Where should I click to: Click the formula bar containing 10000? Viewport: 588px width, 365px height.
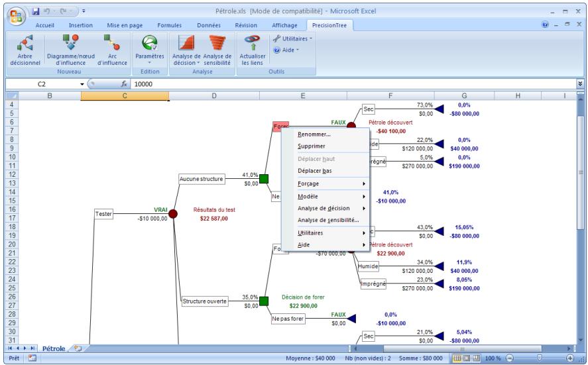point(353,84)
